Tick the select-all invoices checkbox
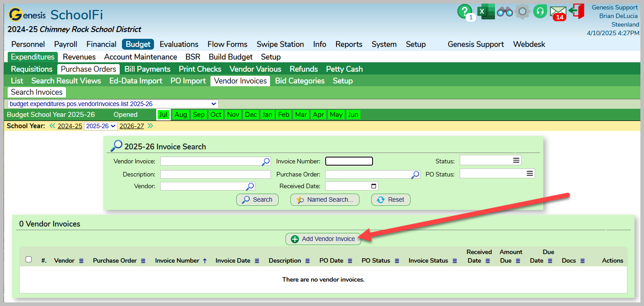644x306 pixels. pyautogui.click(x=29, y=260)
